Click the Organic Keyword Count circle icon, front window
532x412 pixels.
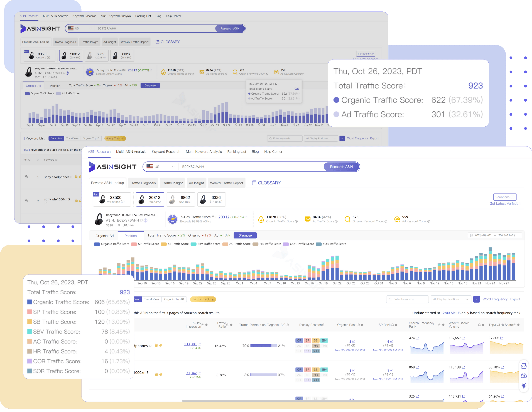coord(347,219)
